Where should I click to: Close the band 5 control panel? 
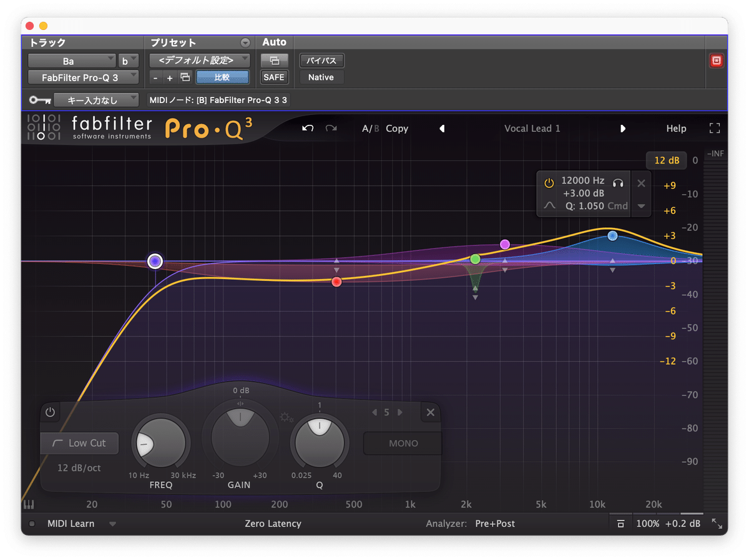point(430,412)
